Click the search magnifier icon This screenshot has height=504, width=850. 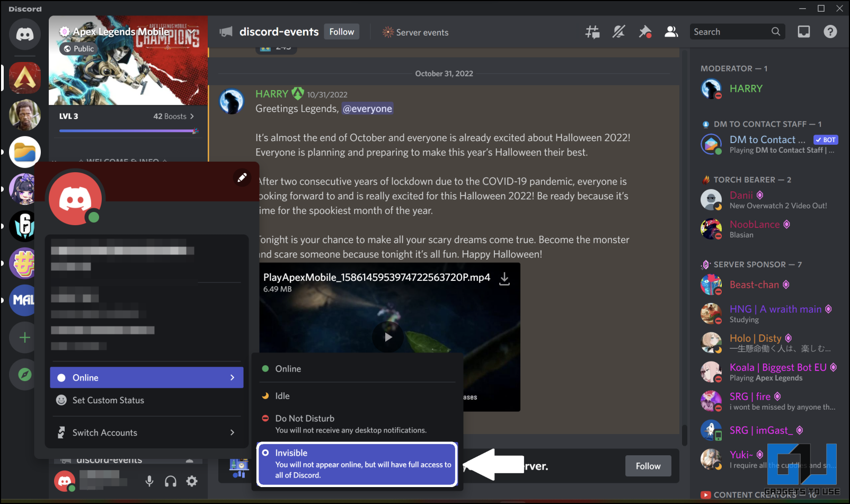(776, 32)
